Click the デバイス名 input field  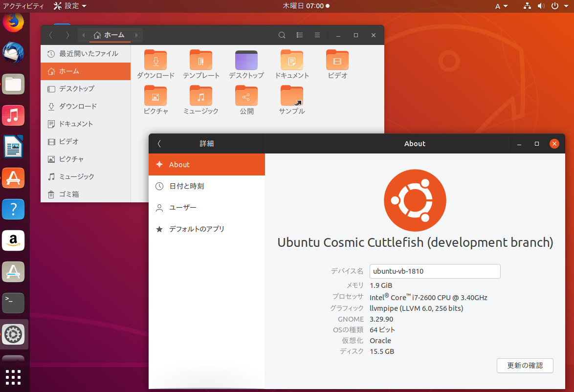tap(435, 271)
